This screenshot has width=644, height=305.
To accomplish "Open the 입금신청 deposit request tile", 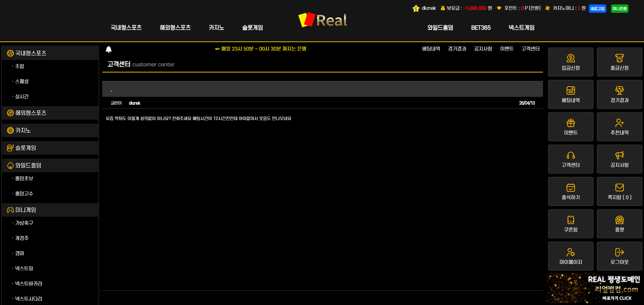I will (x=571, y=62).
